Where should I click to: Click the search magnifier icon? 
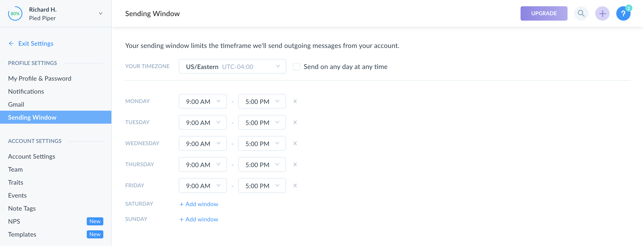pyautogui.click(x=581, y=13)
